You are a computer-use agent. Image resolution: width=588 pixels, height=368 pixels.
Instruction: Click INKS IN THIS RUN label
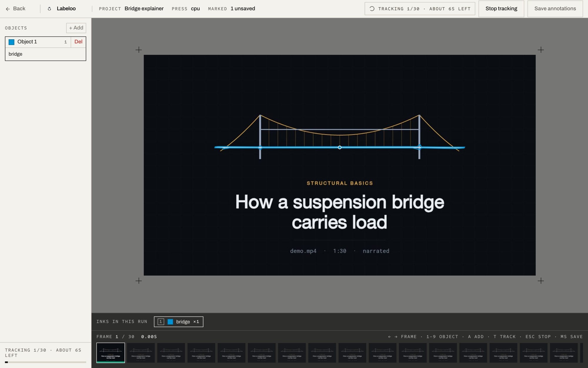(122, 322)
